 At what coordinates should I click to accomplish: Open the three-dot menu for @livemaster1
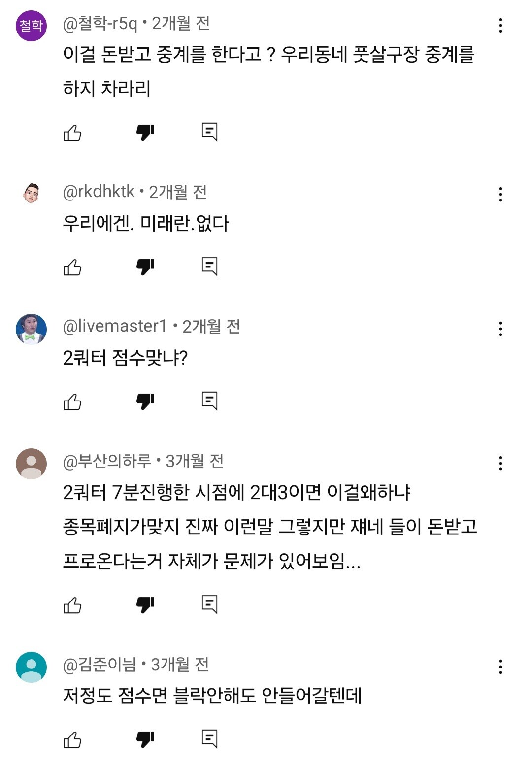[500, 329]
